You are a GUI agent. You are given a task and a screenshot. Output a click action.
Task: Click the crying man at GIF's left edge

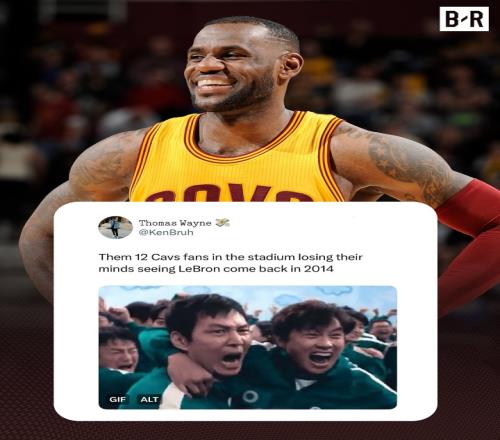pyautogui.click(x=118, y=352)
